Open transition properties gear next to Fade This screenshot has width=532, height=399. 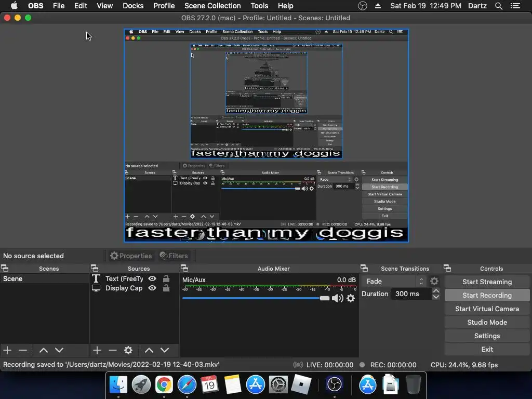[x=434, y=281]
